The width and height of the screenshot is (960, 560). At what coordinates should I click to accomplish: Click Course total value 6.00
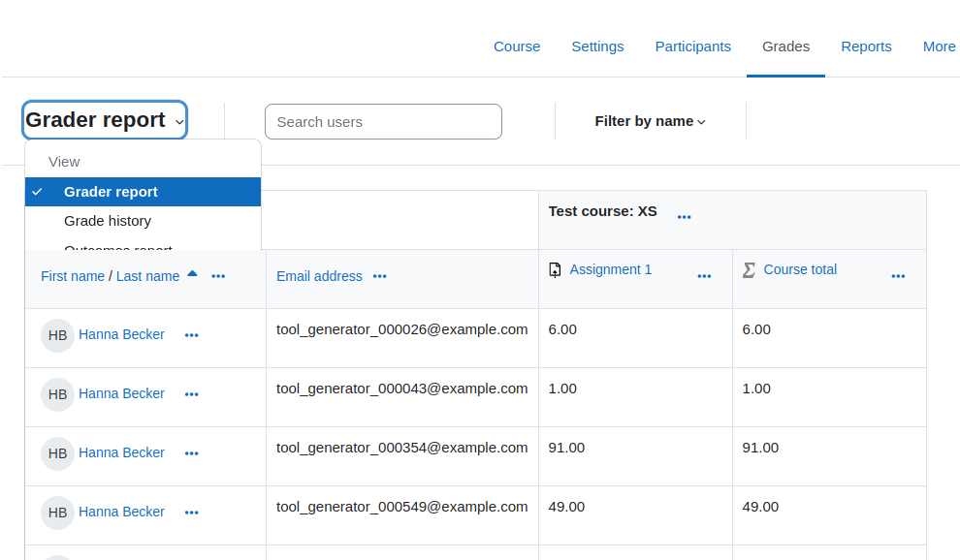pyautogui.click(x=756, y=329)
